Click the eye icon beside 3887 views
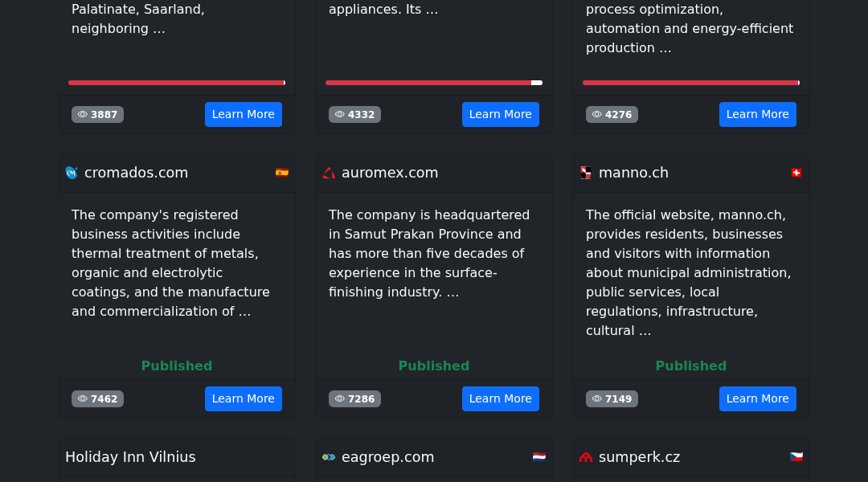This screenshot has height=482, width=868. 83,115
